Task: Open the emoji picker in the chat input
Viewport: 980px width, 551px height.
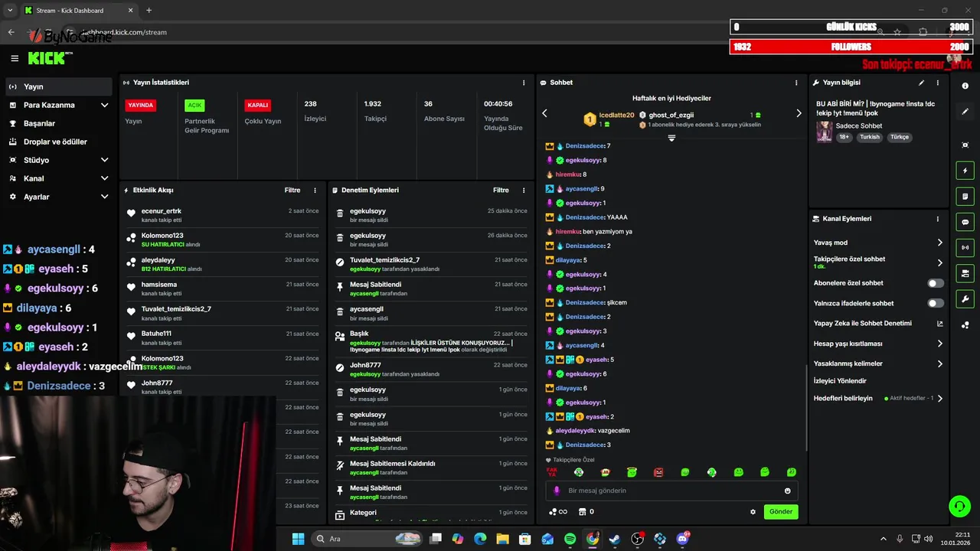Action: (787, 491)
